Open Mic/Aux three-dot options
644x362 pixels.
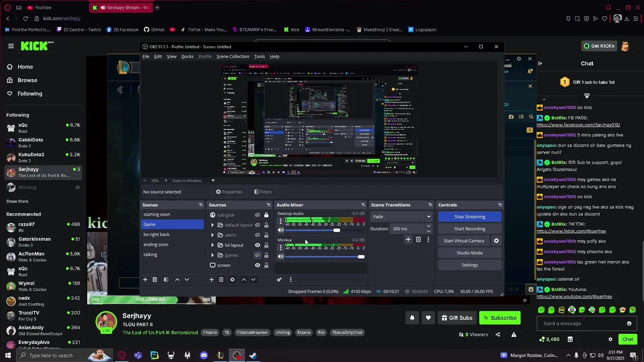tap(281, 247)
